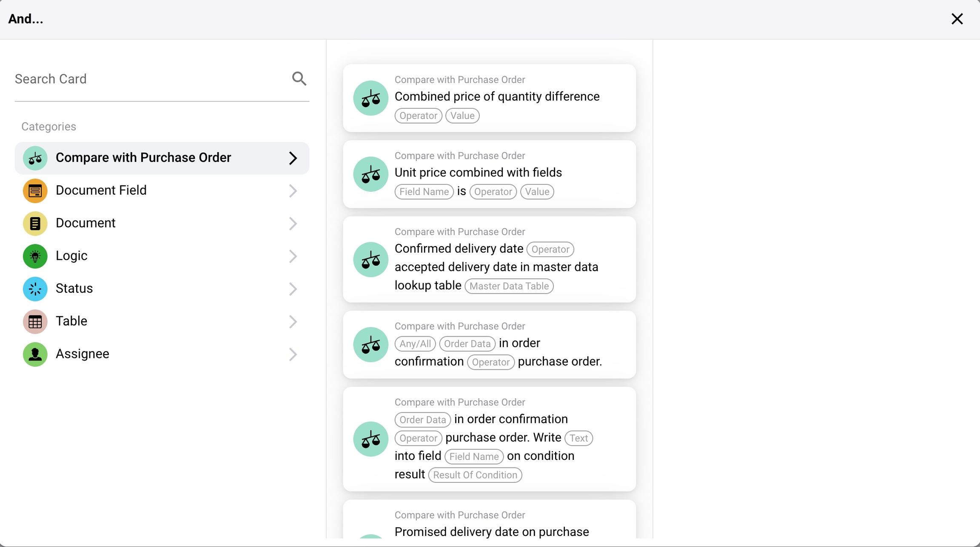This screenshot has height=547, width=980.
Task: Click the Document Field category icon
Action: point(35,191)
